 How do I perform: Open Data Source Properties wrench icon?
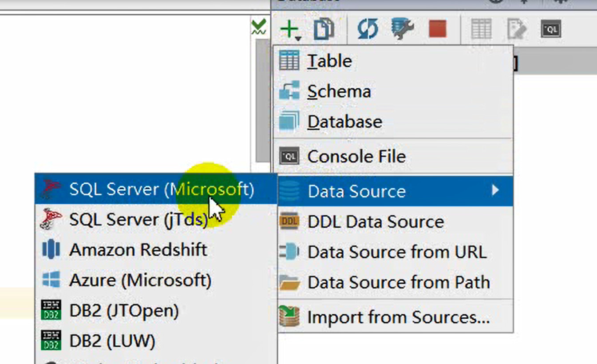coord(402,30)
